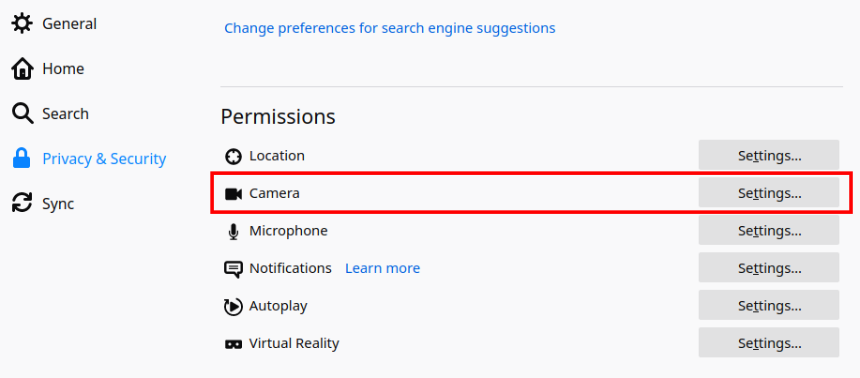Viewport: 860px width, 378px height.
Task: Click the Virtual Reality headset icon
Action: tap(234, 345)
